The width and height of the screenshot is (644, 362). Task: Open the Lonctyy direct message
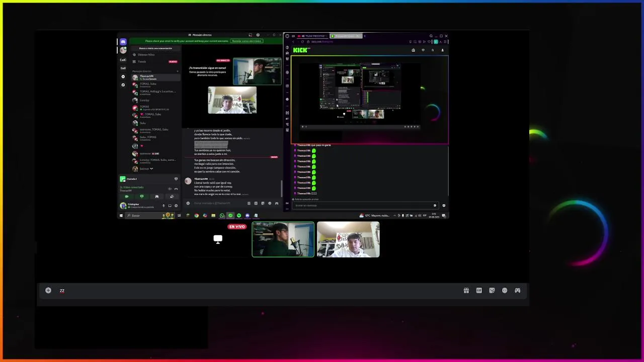click(155, 100)
